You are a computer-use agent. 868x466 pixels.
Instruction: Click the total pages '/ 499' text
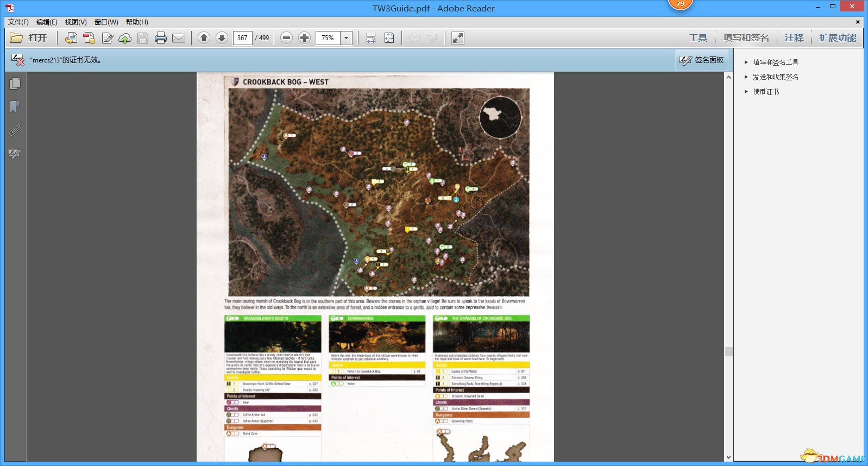point(262,38)
